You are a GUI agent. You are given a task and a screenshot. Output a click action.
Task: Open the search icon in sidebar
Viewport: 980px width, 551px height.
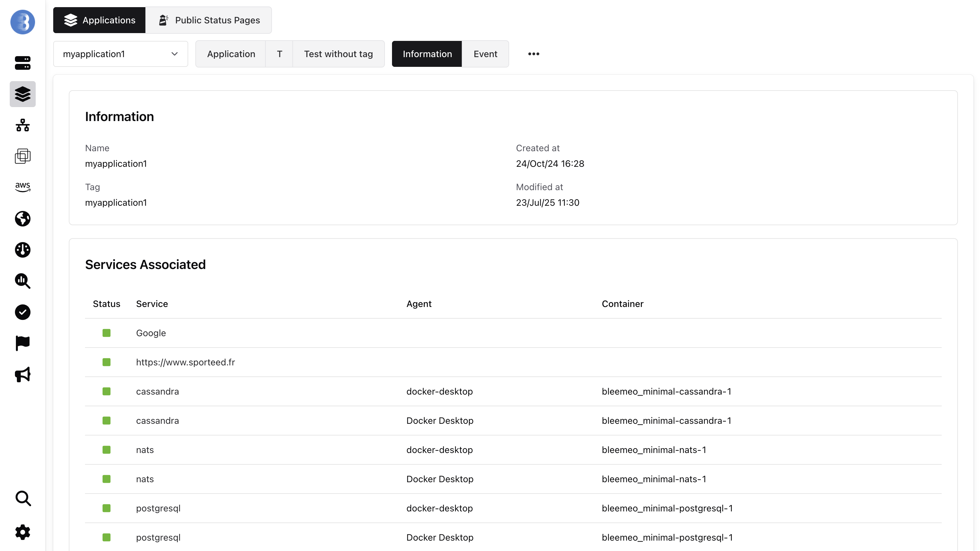click(22, 498)
